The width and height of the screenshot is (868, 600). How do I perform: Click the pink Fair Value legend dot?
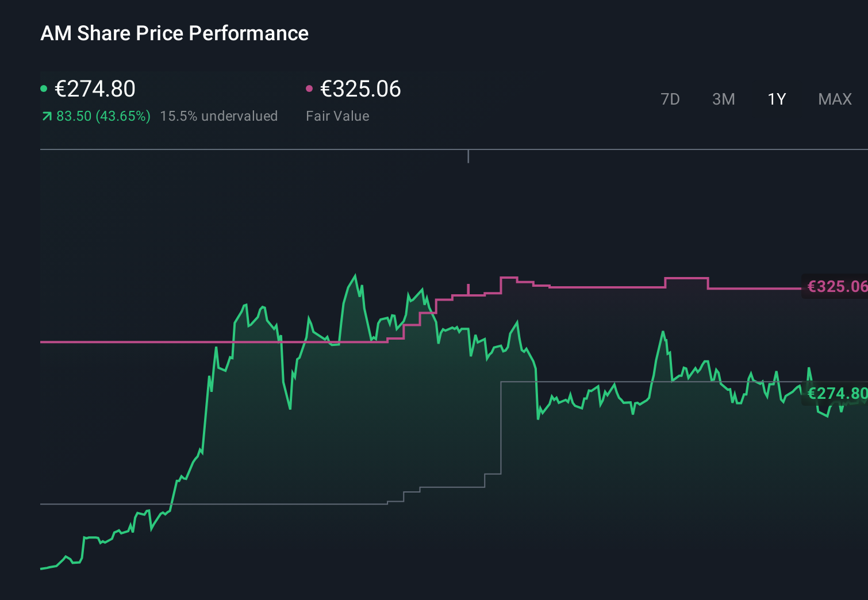[310, 88]
